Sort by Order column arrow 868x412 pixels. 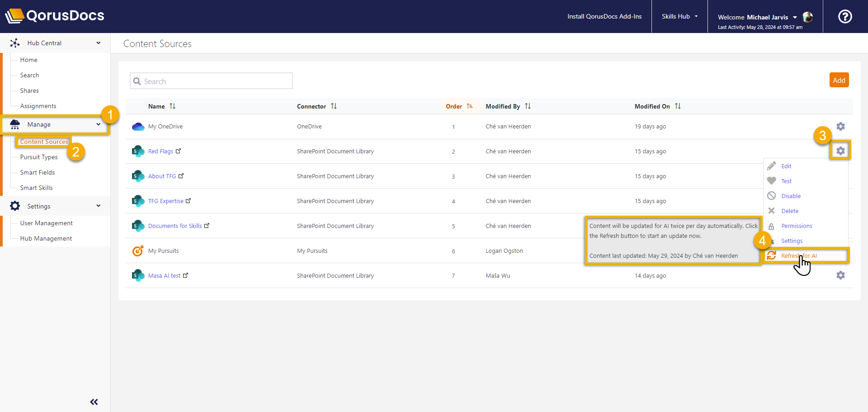click(x=470, y=106)
